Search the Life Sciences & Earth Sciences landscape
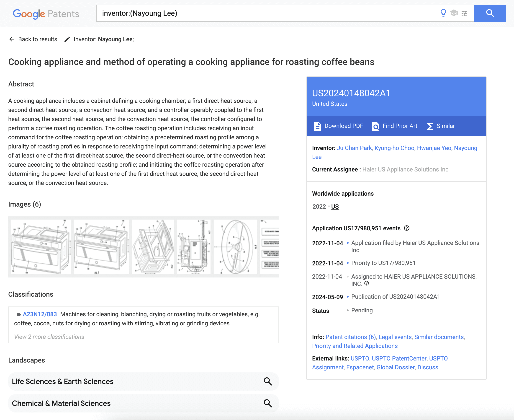Image resolution: width=514 pixels, height=420 pixels. click(x=267, y=381)
